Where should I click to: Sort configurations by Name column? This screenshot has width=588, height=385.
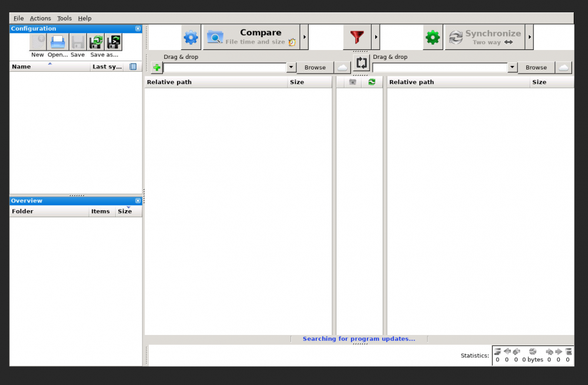(x=50, y=67)
